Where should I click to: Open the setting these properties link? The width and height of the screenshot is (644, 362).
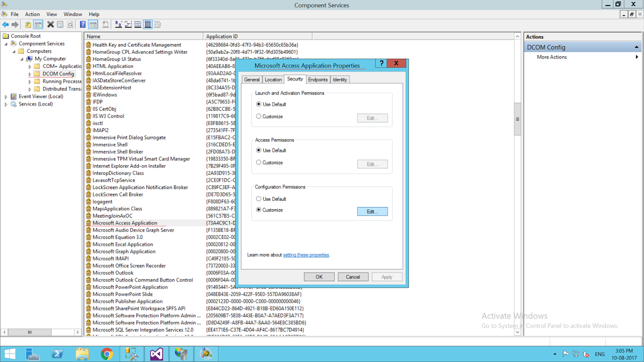pos(306,255)
